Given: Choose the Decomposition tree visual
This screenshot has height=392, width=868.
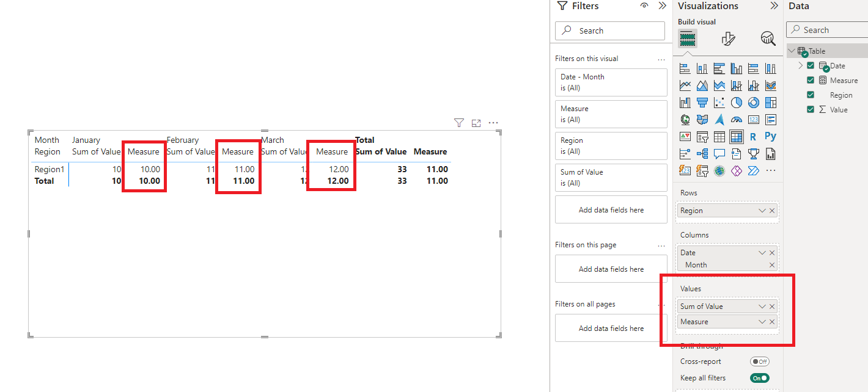Looking at the screenshot, I should 702,154.
